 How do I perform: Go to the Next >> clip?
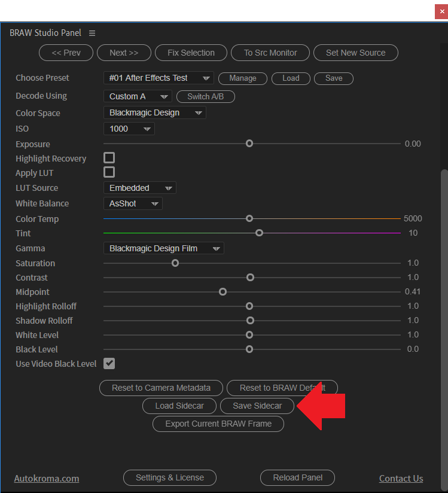[x=124, y=53]
